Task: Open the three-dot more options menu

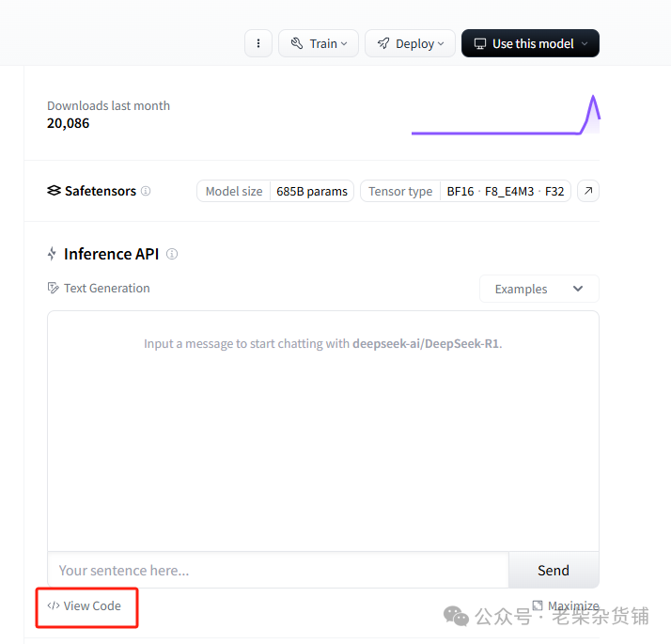Action: pyautogui.click(x=258, y=43)
